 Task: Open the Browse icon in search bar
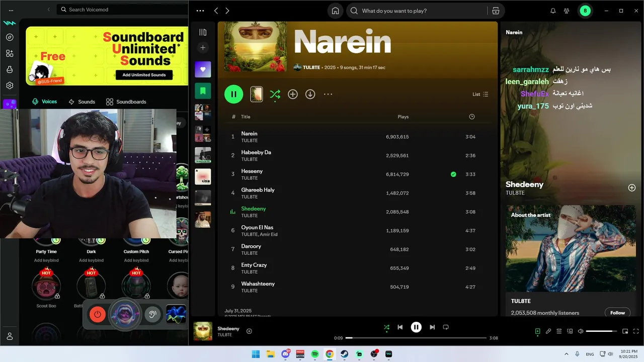coord(496,11)
